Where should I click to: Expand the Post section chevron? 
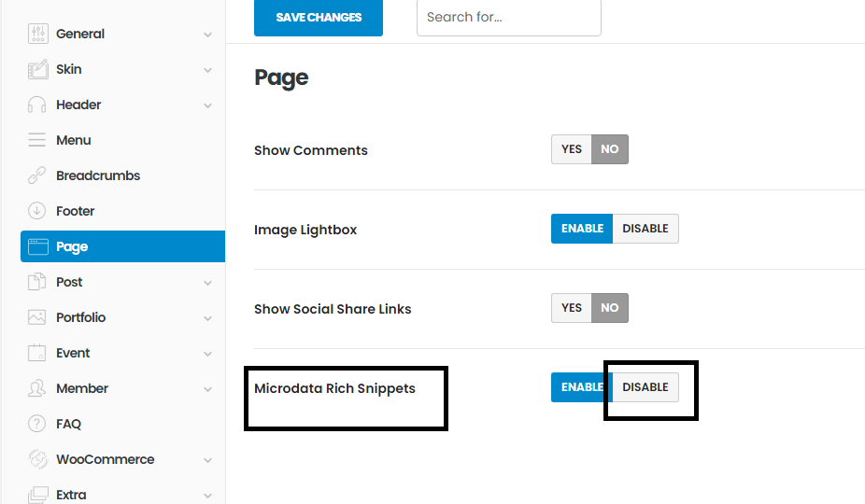coord(207,283)
